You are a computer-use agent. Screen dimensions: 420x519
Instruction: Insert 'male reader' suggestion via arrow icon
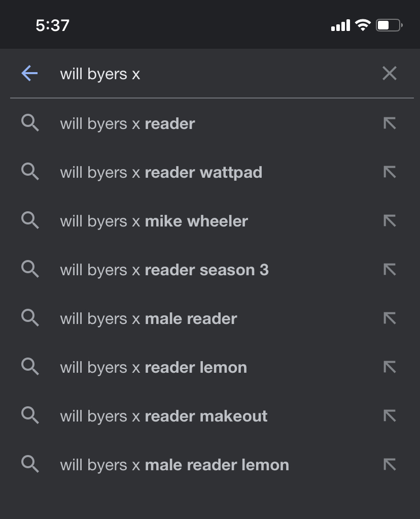tap(390, 318)
